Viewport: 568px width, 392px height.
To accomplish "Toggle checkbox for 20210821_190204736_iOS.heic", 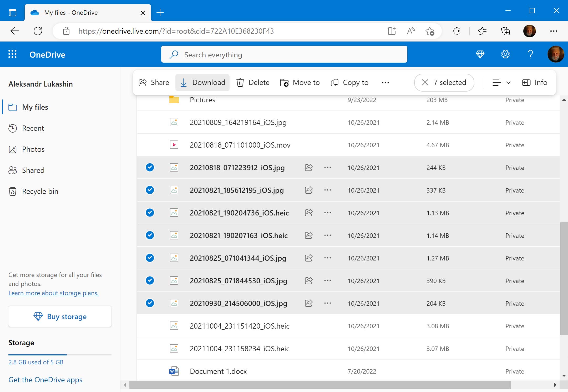I will click(x=150, y=212).
